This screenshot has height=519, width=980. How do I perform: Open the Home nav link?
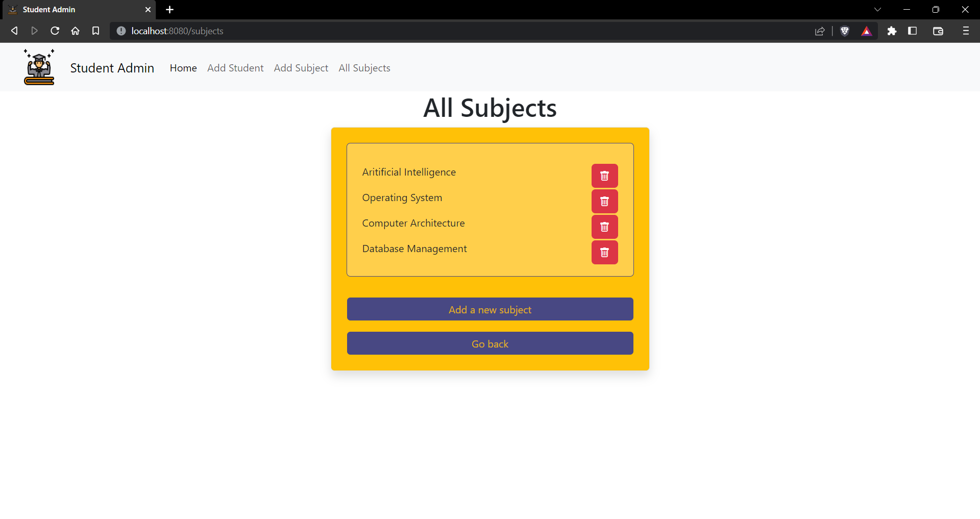183,68
